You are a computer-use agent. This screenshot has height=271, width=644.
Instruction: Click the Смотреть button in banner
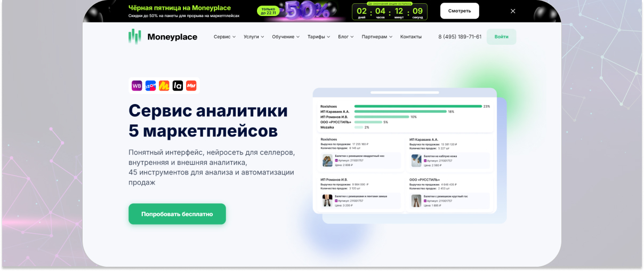(x=460, y=11)
